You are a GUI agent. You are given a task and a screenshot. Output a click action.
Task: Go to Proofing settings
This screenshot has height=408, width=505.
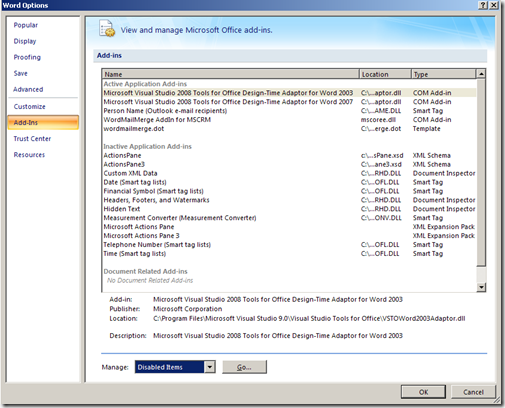point(27,57)
